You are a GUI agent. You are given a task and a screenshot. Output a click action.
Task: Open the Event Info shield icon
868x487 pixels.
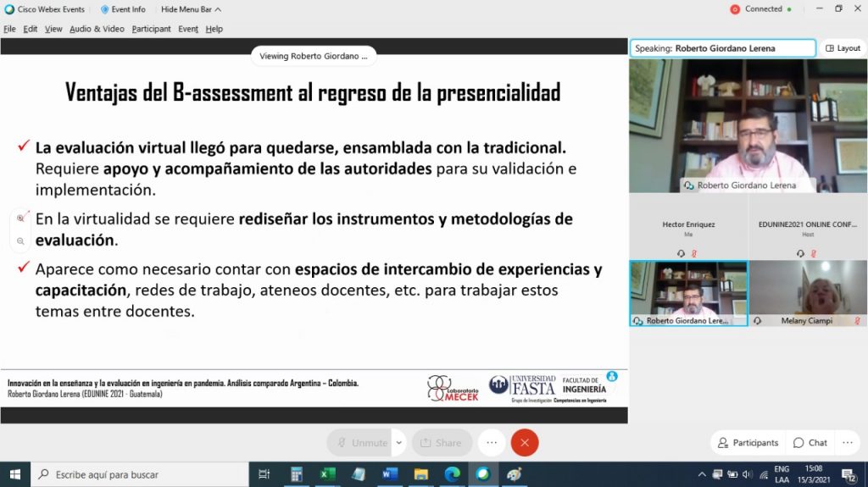(x=105, y=9)
